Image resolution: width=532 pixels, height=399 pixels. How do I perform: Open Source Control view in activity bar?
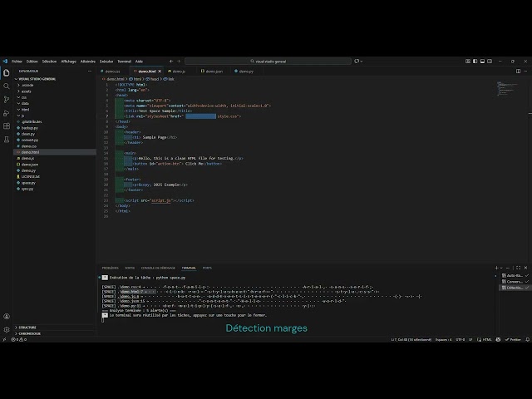(6, 100)
